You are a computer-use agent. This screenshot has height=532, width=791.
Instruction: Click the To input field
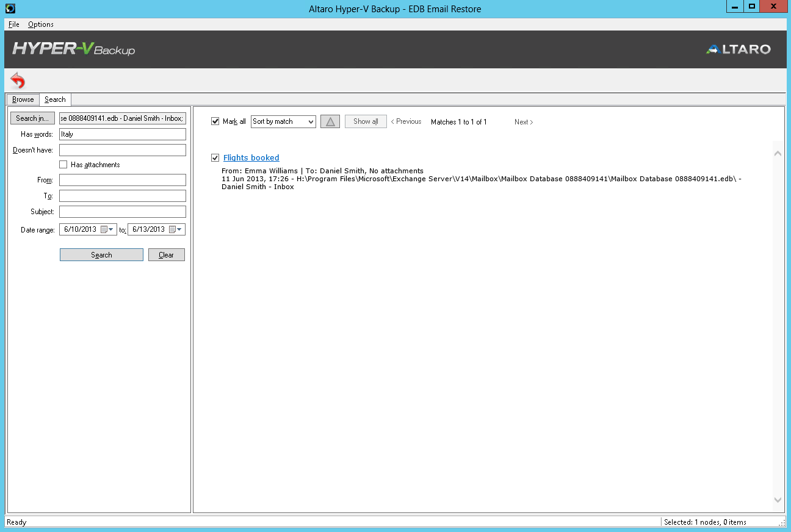(x=123, y=196)
